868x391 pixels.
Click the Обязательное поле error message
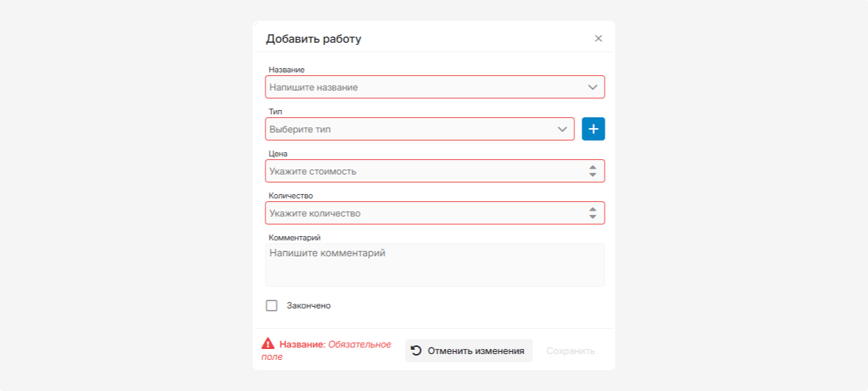tap(359, 345)
